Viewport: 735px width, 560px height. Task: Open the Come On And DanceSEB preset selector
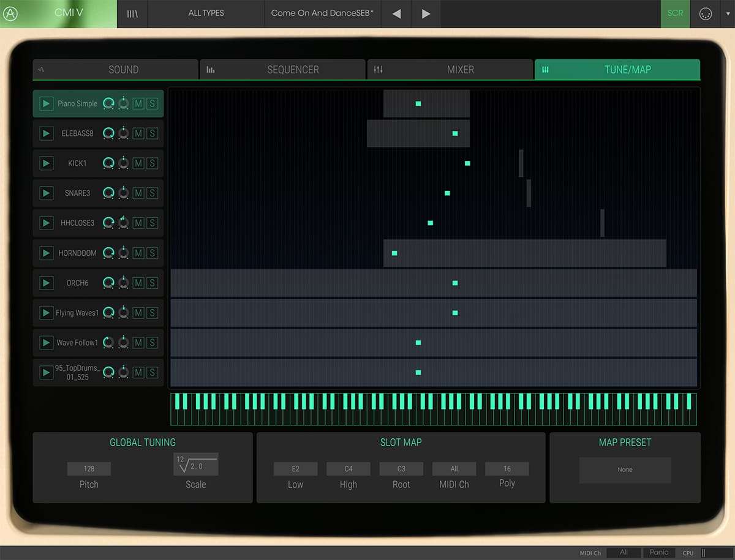pyautogui.click(x=323, y=12)
